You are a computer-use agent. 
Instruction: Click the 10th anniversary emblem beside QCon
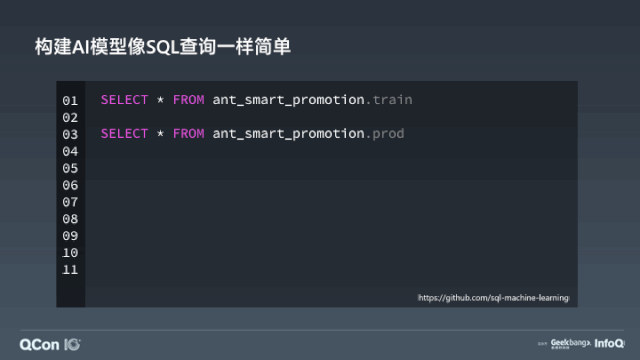coord(72,345)
